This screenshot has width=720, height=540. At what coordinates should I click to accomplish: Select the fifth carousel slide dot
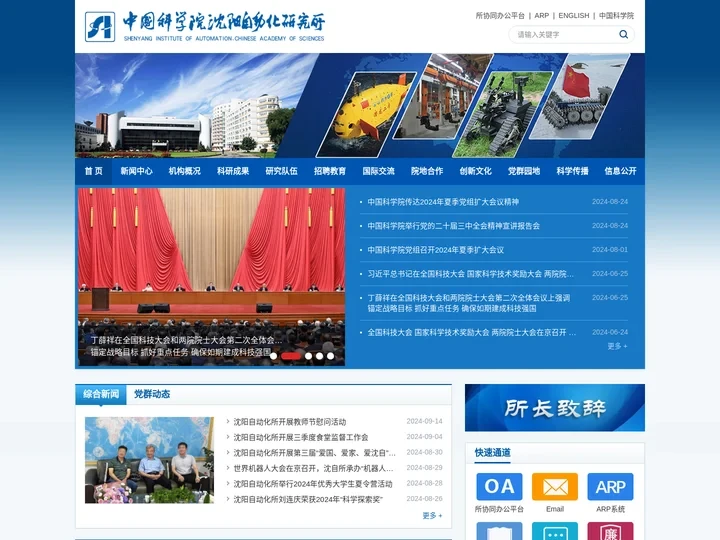tap(331, 356)
